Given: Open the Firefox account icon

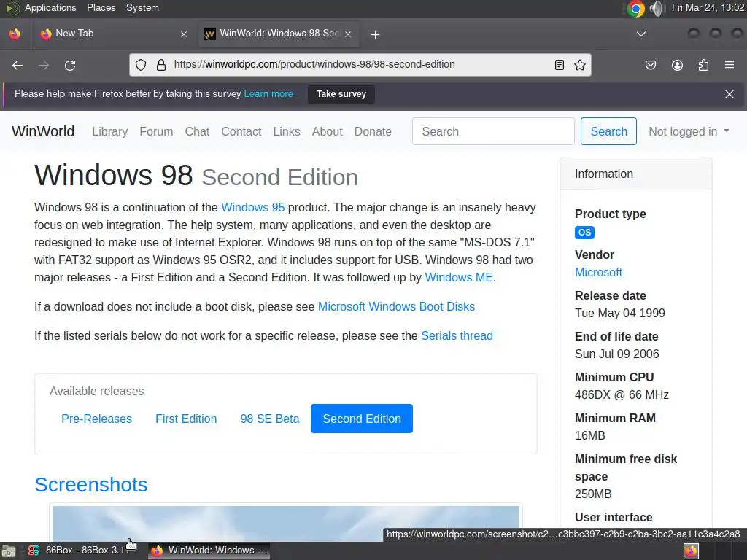Looking at the screenshot, I should [677, 65].
